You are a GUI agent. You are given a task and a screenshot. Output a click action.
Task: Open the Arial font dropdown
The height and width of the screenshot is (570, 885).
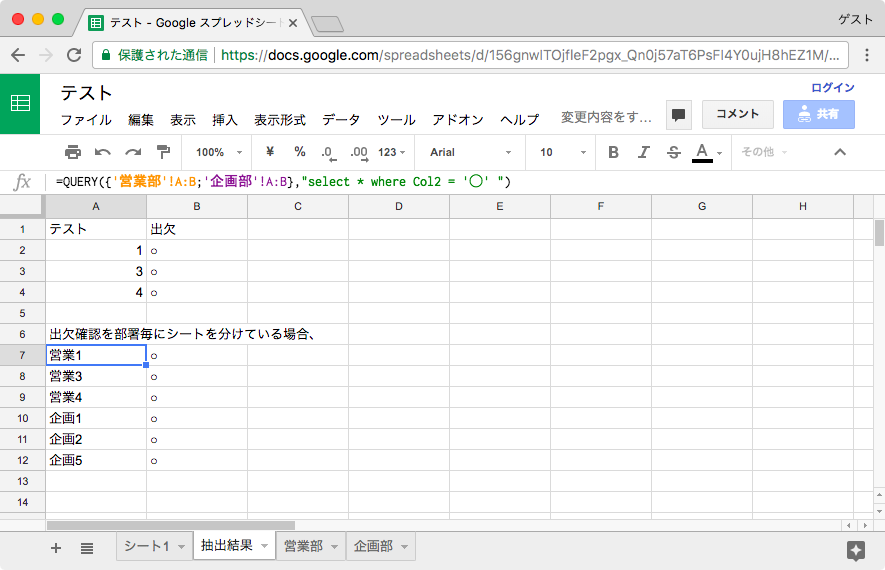click(x=470, y=152)
